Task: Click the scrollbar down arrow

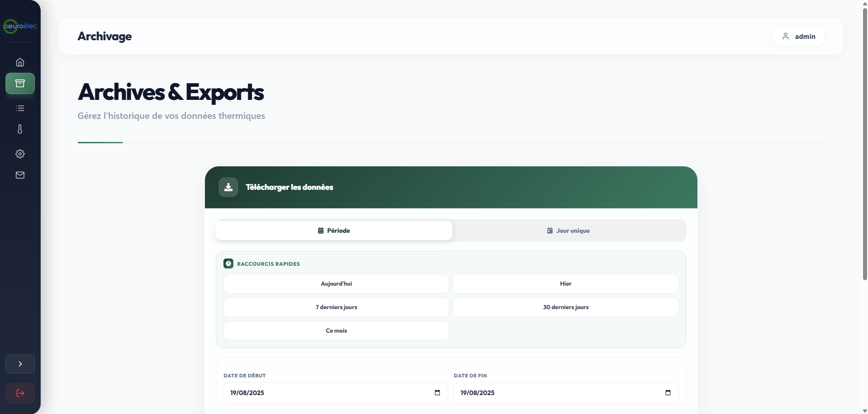Action: pyautogui.click(x=865, y=411)
